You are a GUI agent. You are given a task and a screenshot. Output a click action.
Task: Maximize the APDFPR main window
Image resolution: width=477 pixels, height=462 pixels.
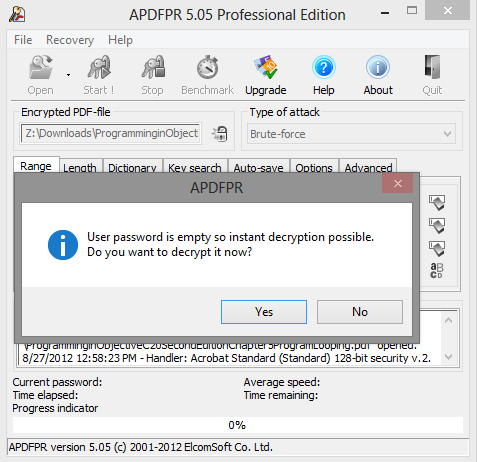[x=412, y=11]
